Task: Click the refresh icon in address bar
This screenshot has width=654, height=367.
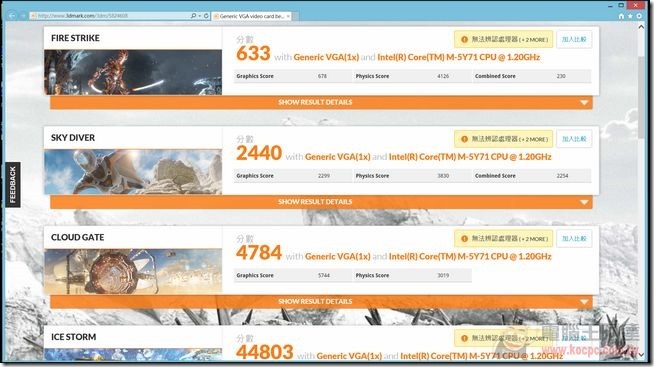Action: tap(206, 16)
